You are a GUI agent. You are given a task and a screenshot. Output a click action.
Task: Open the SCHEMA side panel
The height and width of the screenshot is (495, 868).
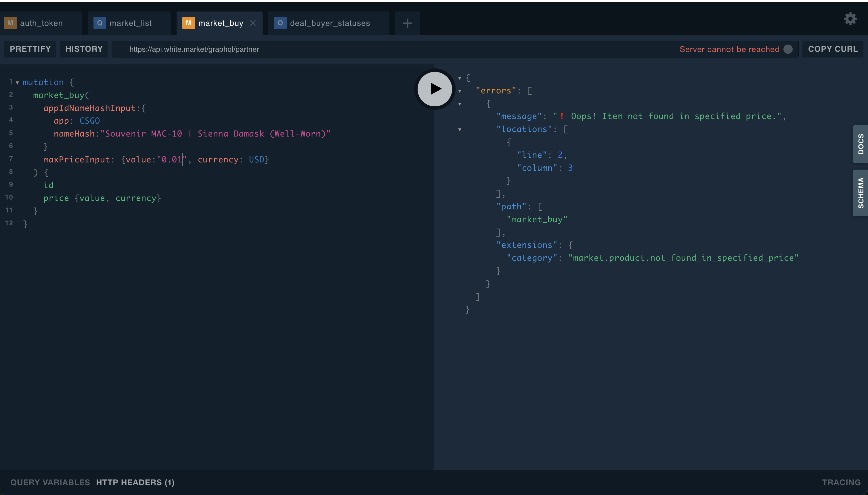861,193
